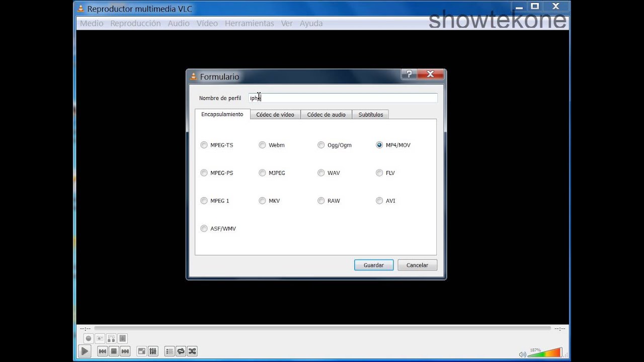Select WAV encapsulation

click(329, 173)
